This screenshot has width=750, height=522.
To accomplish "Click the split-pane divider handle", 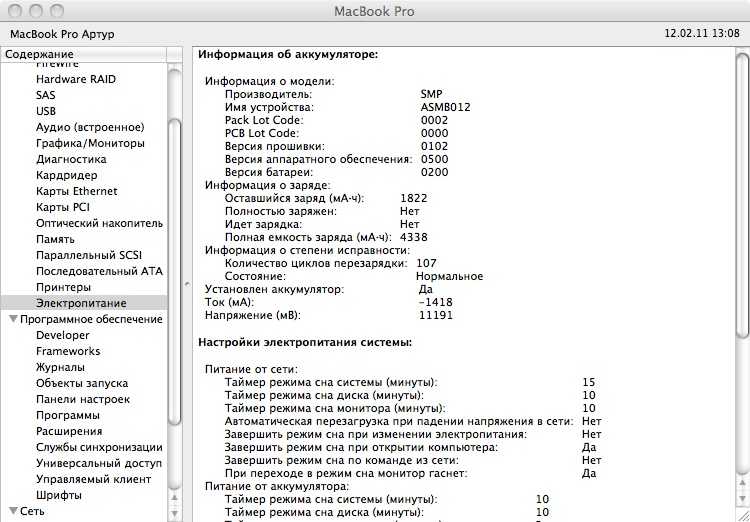I will click(187, 284).
